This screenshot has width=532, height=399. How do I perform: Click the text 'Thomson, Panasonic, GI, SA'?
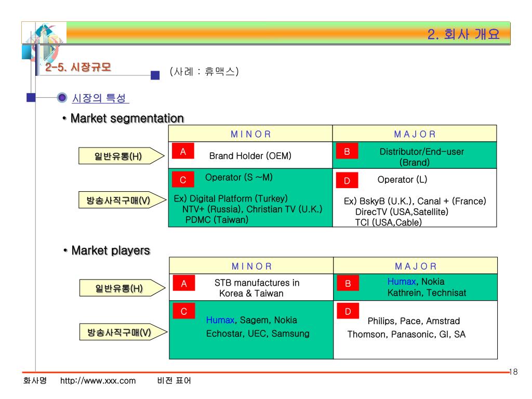point(406,335)
